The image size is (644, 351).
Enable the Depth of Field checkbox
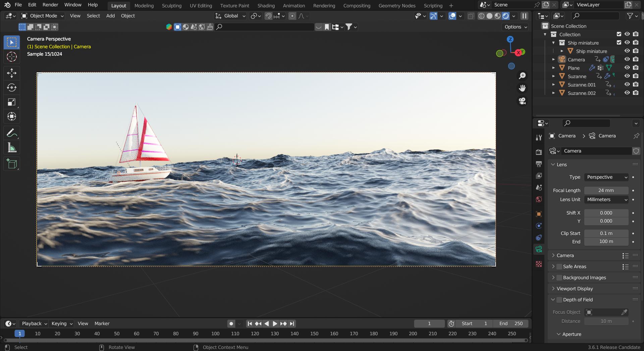(559, 300)
